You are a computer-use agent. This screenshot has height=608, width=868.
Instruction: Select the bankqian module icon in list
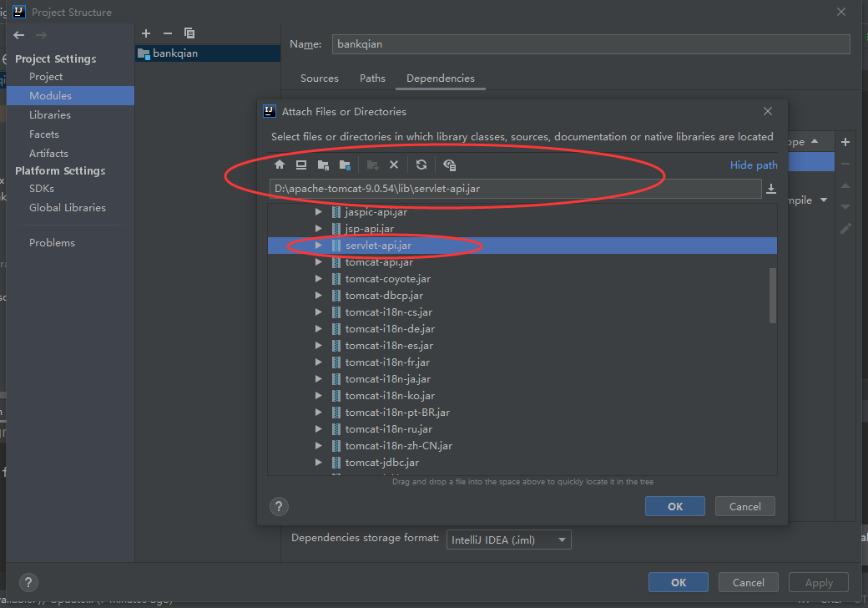(144, 53)
